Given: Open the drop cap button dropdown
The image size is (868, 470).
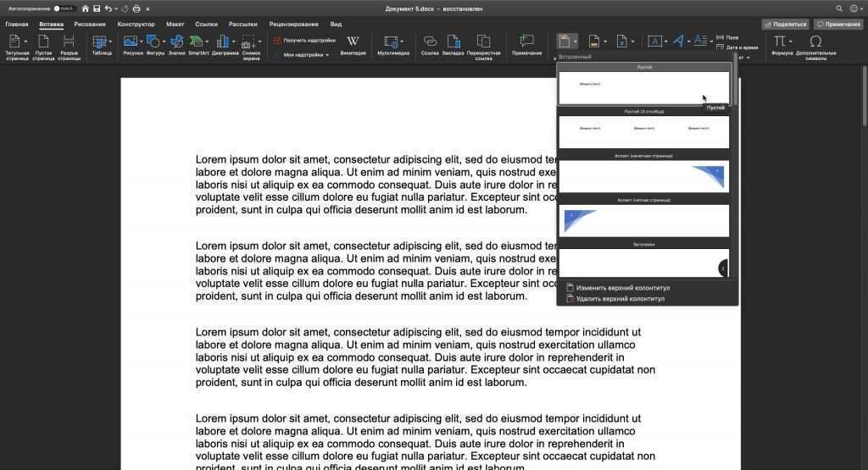Looking at the screenshot, I should pyautogui.click(x=711, y=42).
